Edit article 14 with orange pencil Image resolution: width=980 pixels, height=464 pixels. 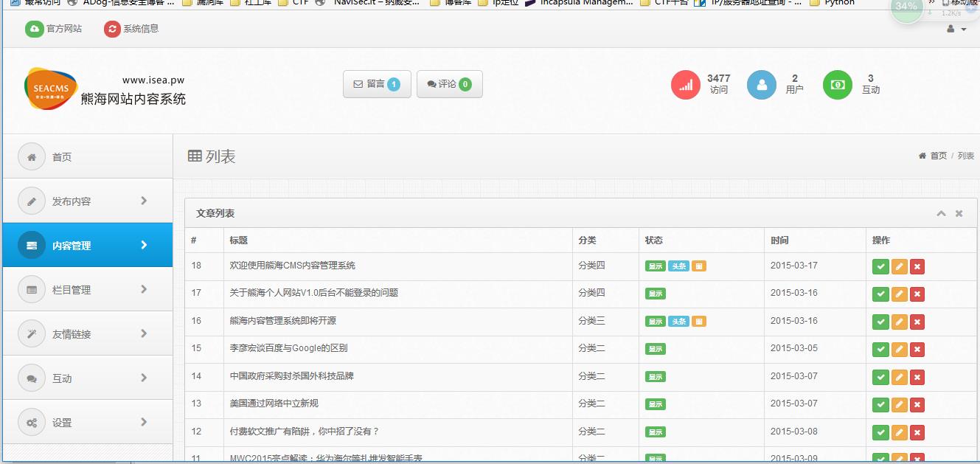[x=899, y=378]
